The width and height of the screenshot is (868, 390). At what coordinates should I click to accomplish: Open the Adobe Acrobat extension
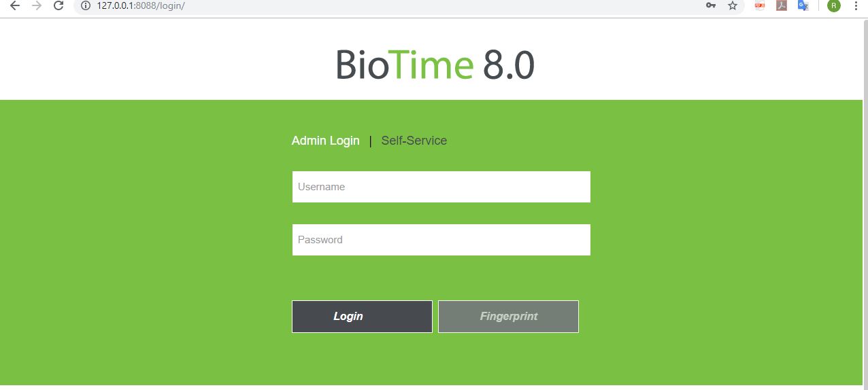click(782, 5)
